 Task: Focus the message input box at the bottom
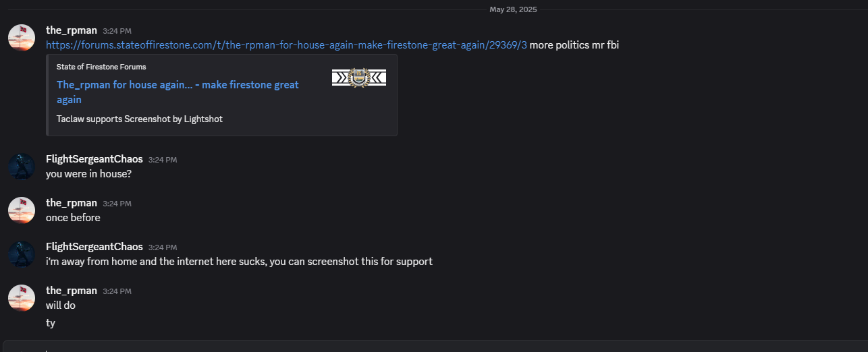(434, 346)
